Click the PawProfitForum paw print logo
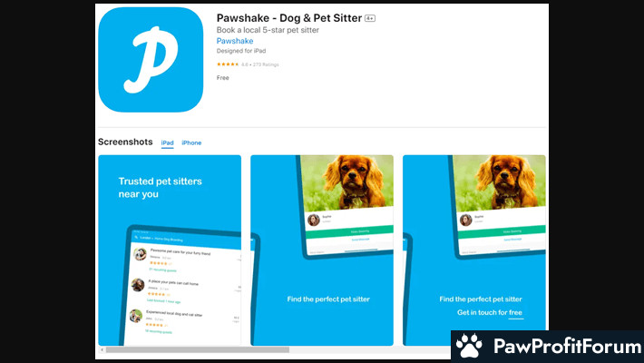This screenshot has width=644, height=363. (x=469, y=346)
